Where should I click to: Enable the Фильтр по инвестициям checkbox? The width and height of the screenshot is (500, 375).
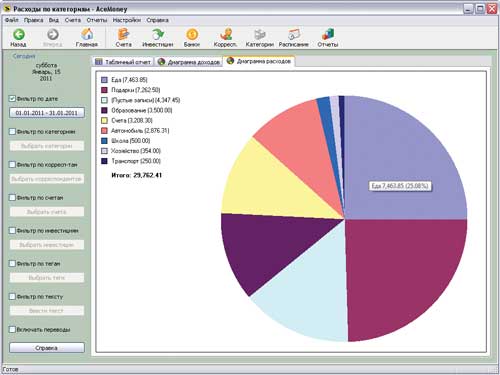tap(12, 231)
